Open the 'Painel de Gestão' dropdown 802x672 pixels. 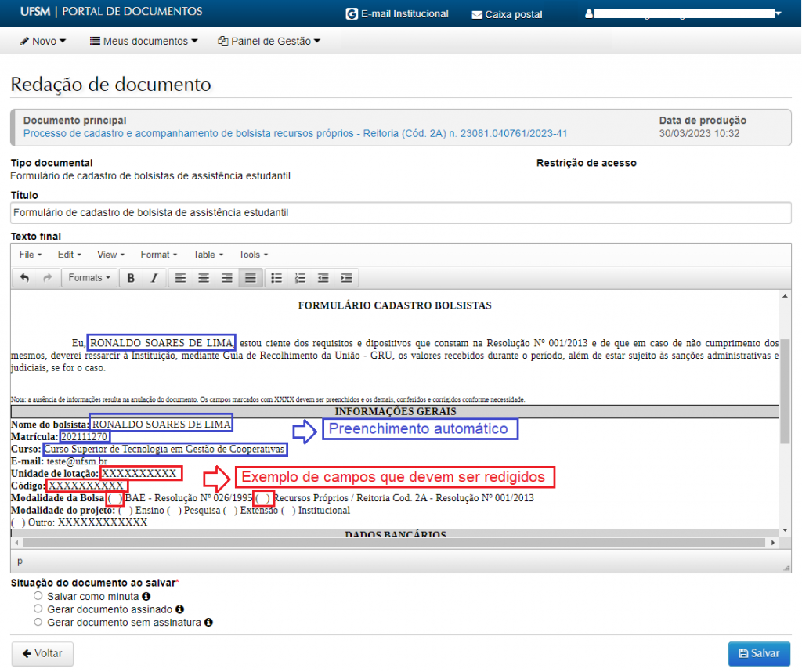tap(269, 41)
